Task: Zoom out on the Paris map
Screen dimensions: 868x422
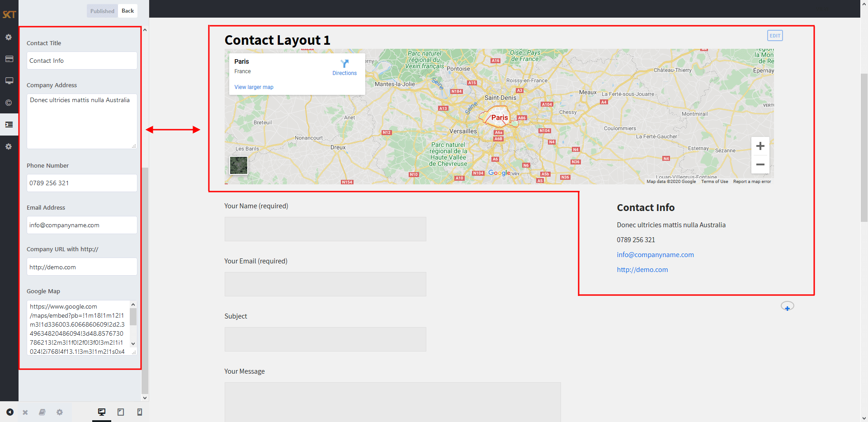Action: 760,164
